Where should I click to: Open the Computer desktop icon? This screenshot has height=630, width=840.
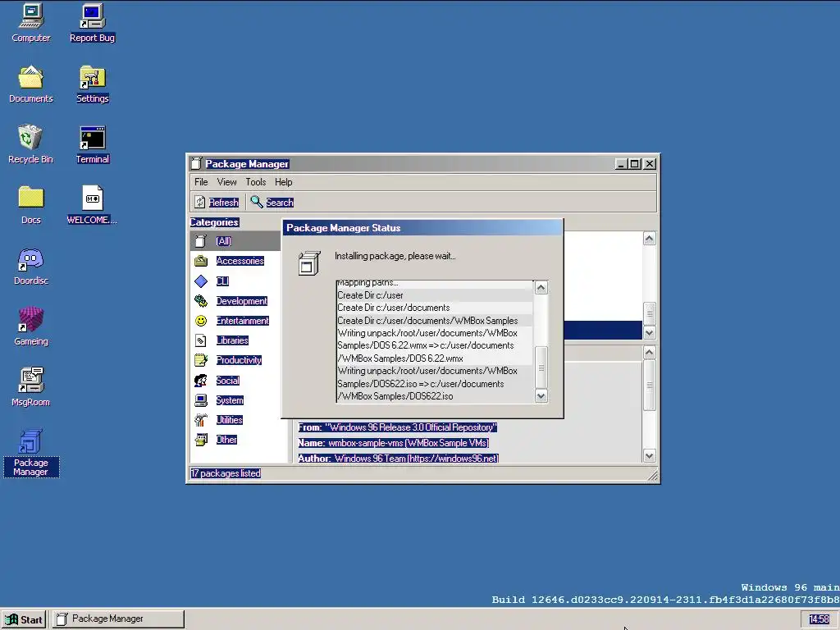tap(31, 24)
